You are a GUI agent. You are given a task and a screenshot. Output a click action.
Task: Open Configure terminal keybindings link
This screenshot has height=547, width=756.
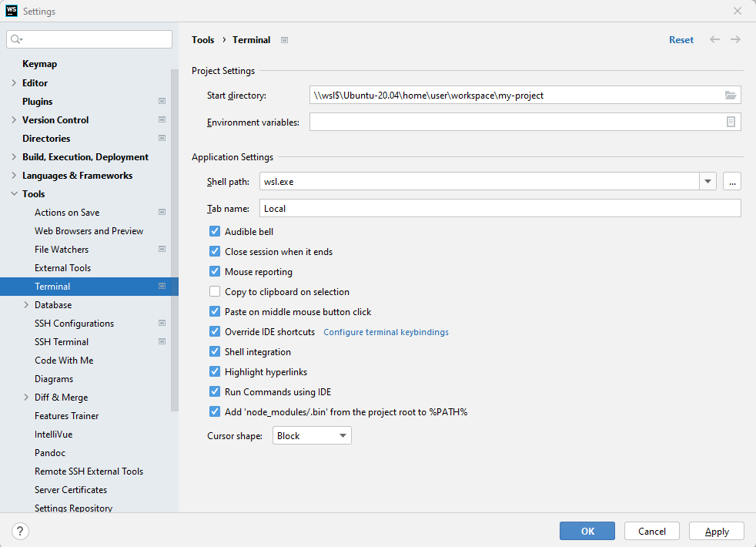(x=385, y=331)
